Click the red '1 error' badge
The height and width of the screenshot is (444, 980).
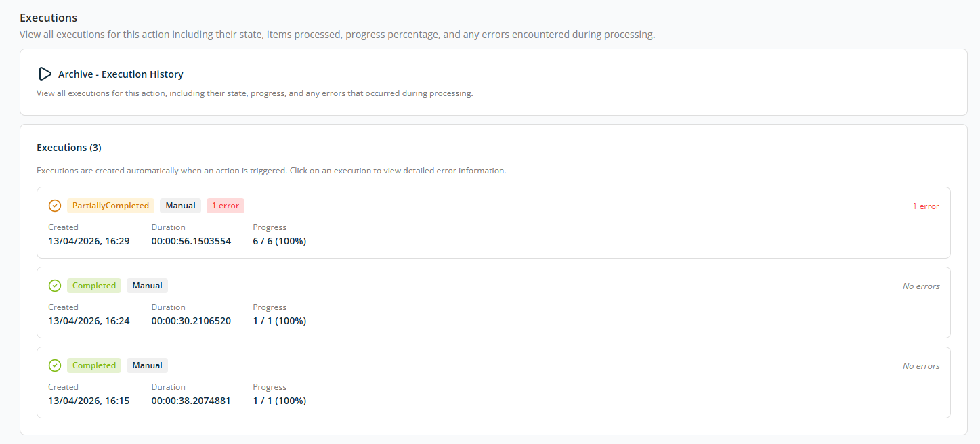coord(226,206)
